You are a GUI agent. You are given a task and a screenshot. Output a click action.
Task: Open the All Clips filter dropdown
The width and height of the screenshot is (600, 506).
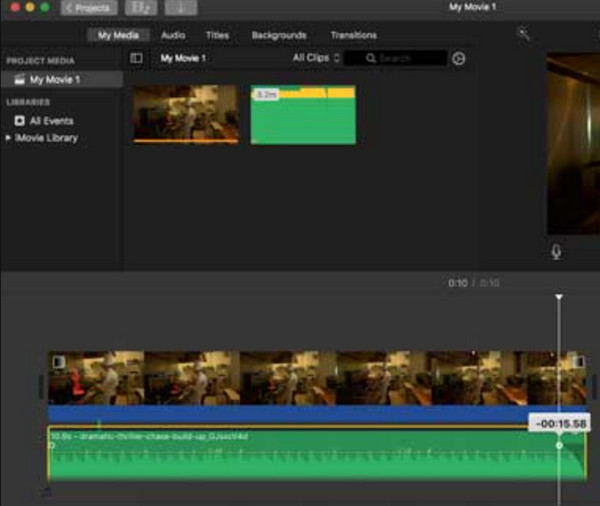pos(316,58)
